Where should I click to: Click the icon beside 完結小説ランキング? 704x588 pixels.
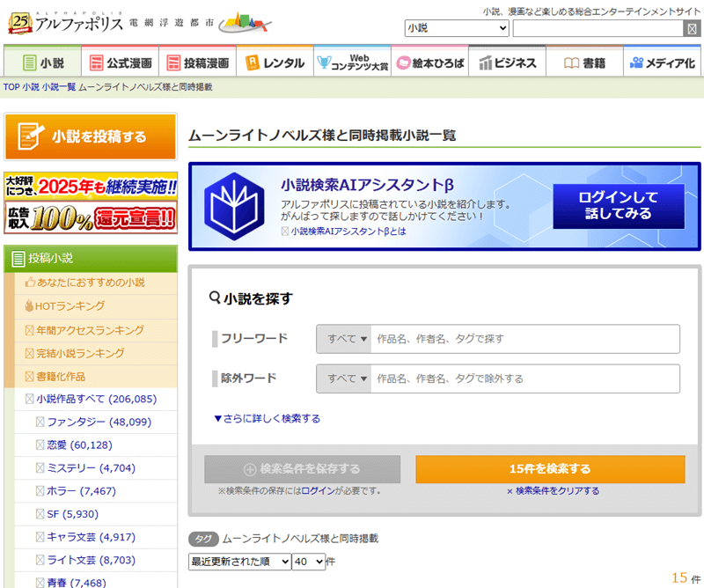[30, 354]
